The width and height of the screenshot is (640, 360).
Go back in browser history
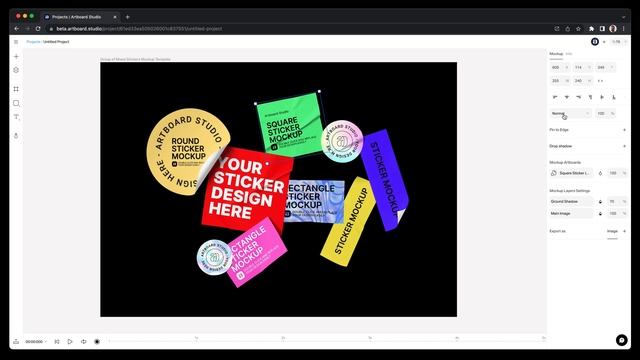[x=17, y=29]
